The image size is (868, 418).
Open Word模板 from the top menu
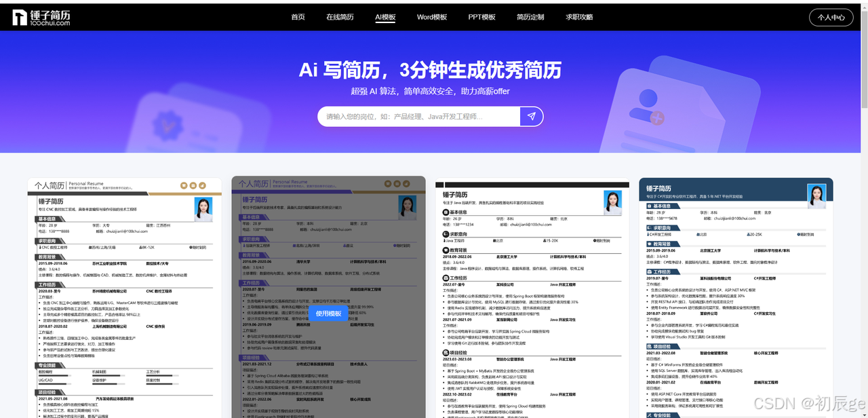(x=432, y=17)
